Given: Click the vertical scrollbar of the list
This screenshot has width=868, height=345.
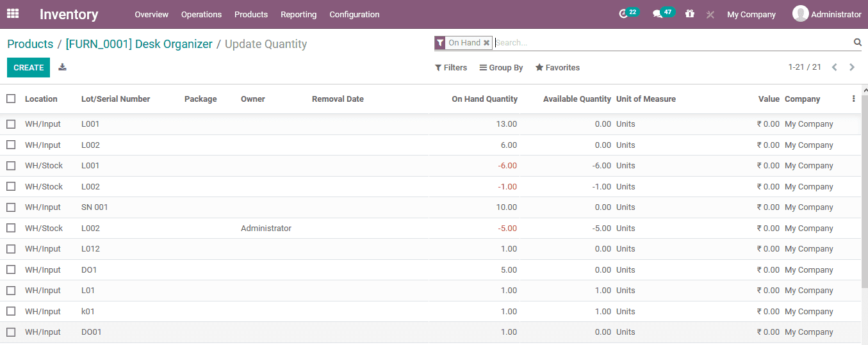Looking at the screenshot, I should tap(864, 192).
